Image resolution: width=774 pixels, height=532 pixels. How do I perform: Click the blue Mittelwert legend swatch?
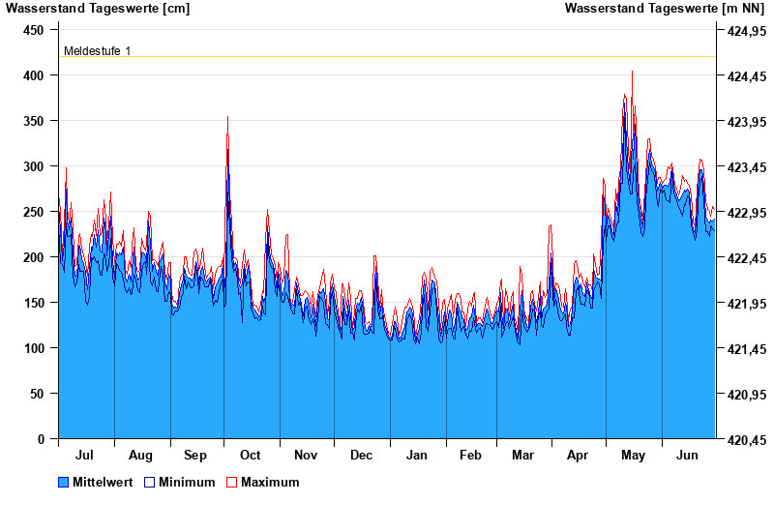64,482
